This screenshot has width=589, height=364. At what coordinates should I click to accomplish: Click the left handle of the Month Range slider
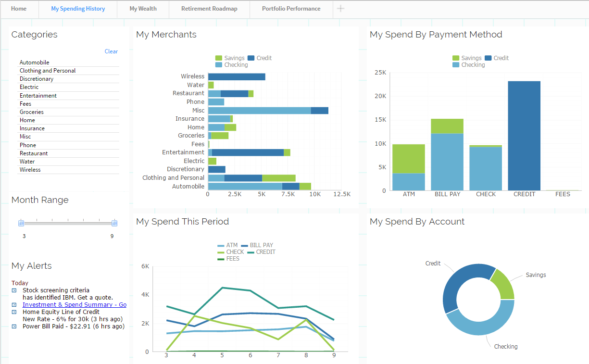21,222
